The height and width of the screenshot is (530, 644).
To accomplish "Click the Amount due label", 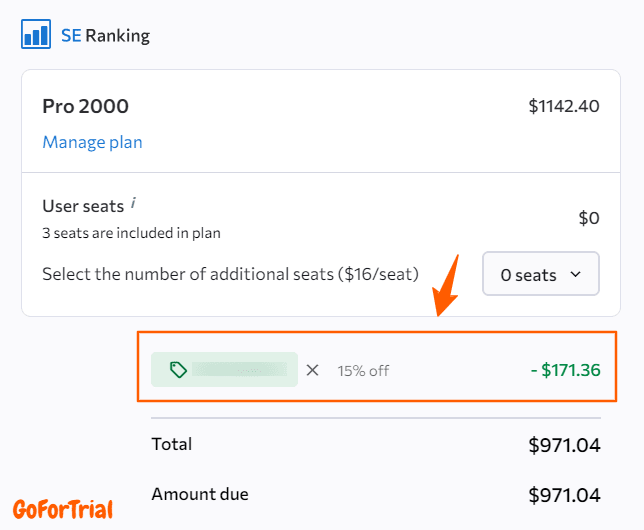I will point(200,494).
